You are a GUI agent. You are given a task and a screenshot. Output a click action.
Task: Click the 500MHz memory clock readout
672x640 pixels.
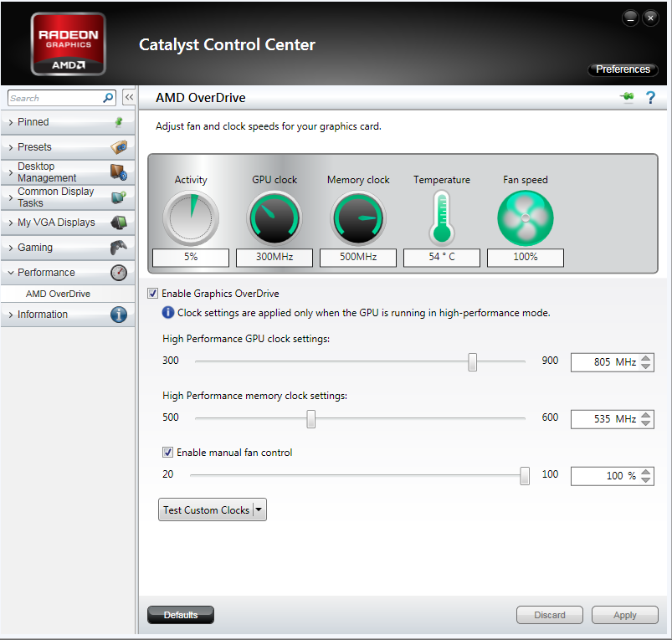coord(358,257)
